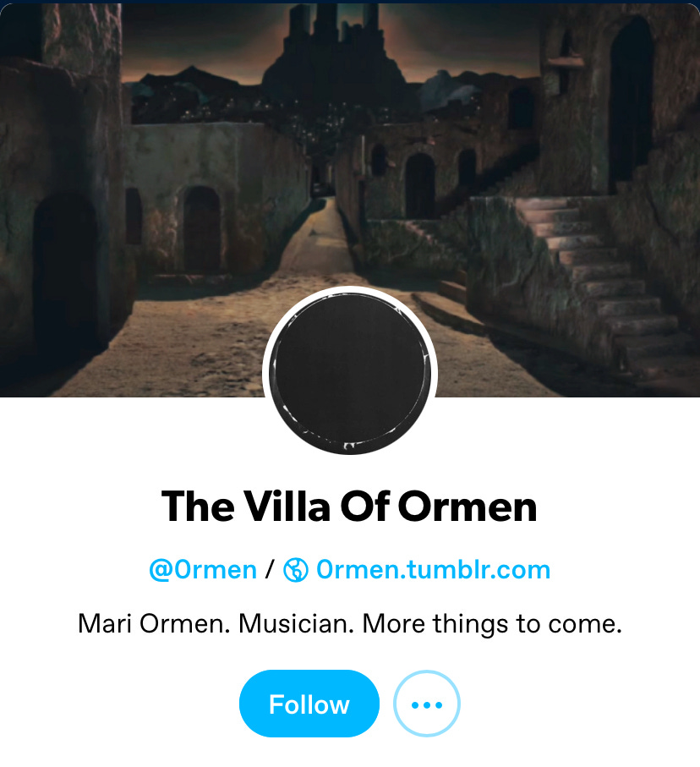This screenshot has height=767, width=700.
Task: Click the slash separator between the blog links
Action: [x=270, y=570]
